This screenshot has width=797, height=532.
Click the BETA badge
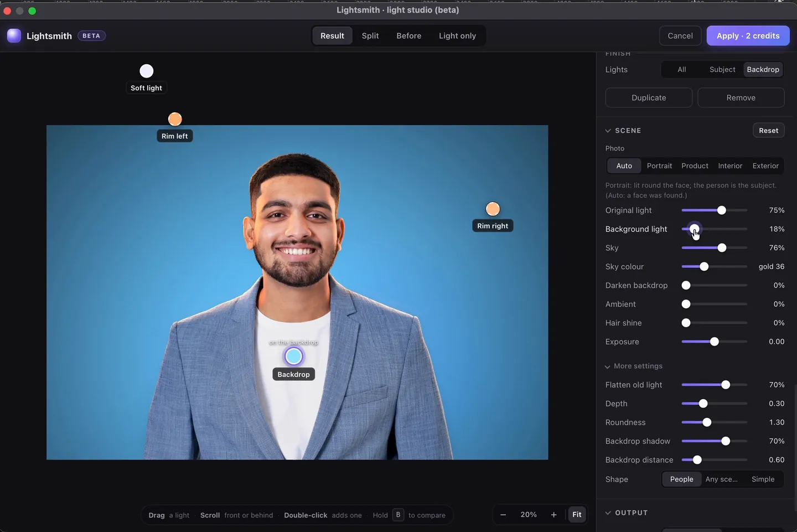point(91,36)
